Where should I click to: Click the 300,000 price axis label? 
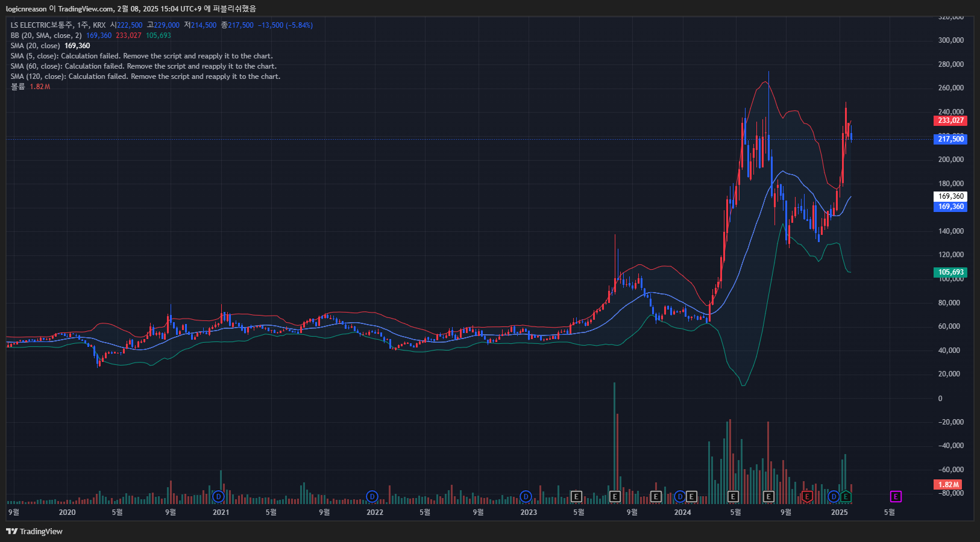point(951,40)
